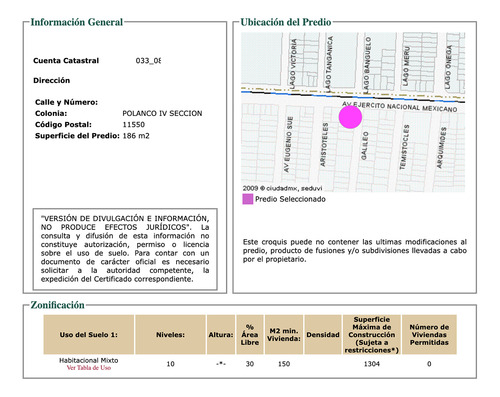Click the 'ARQUIMIDES' street label on map
Image resolution: width=500 pixels, height=397 pixels.
442,147
